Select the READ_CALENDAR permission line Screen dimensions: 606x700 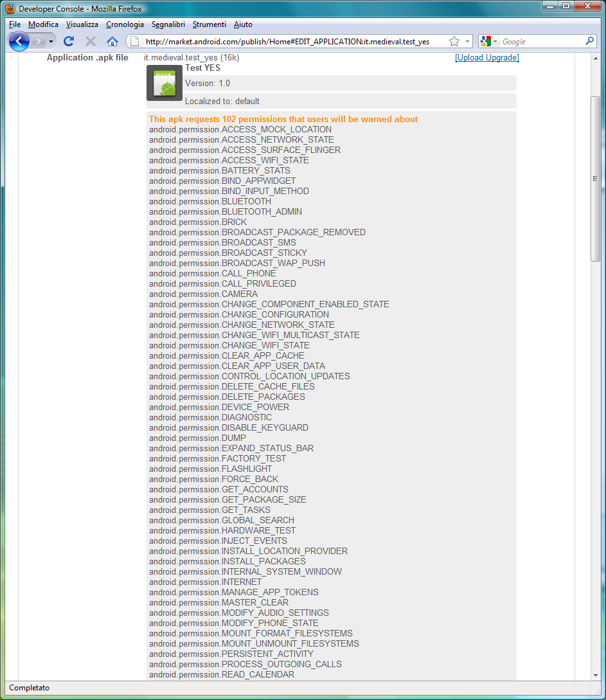click(x=222, y=674)
